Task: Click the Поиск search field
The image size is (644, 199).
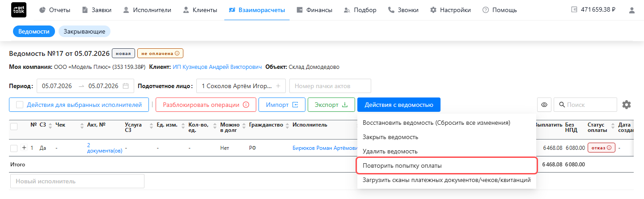Action: pyautogui.click(x=585, y=105)
